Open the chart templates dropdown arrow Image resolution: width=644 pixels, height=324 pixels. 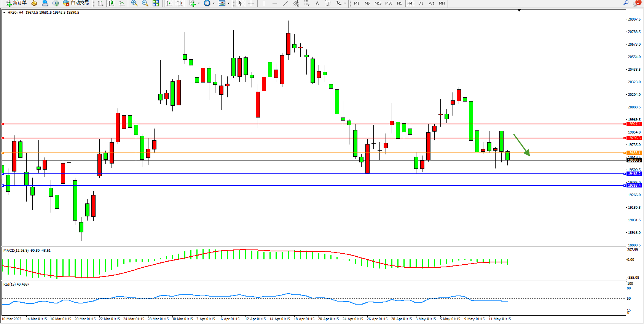pyautogui.click(x=228, y=3)
